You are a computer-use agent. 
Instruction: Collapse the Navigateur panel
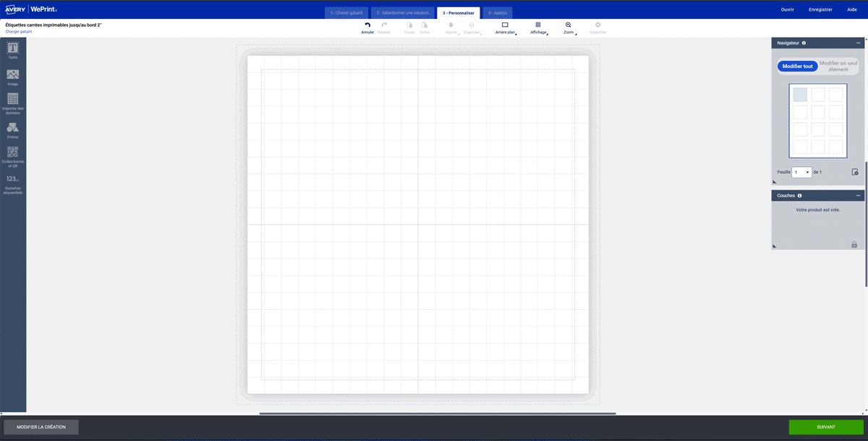[859, 43]
